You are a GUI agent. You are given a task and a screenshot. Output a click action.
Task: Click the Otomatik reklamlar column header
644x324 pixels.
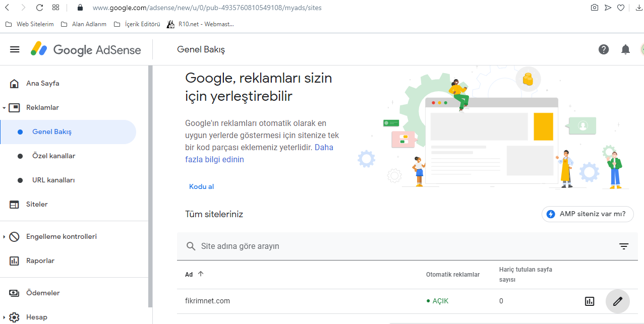click(453, 275)
